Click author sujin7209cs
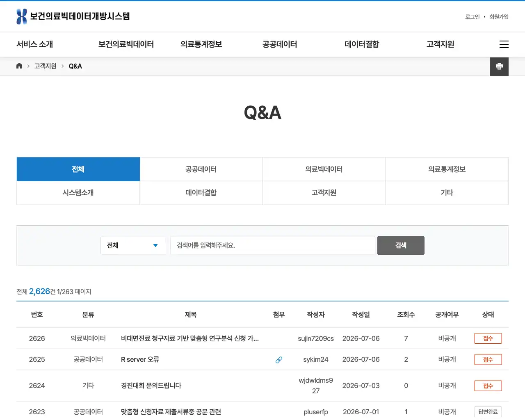Image resolution: width=525 pixels, height=420 pixels. [x=316, y=338]
